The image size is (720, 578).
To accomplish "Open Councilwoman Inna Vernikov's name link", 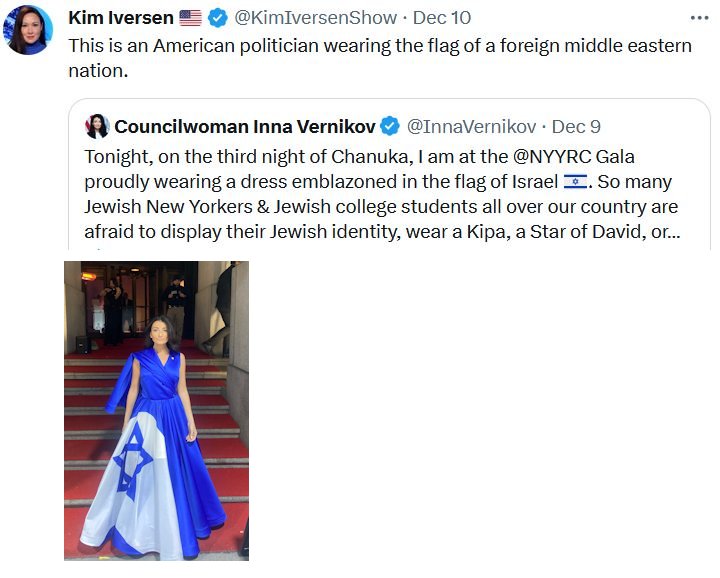I will [244, 126].
